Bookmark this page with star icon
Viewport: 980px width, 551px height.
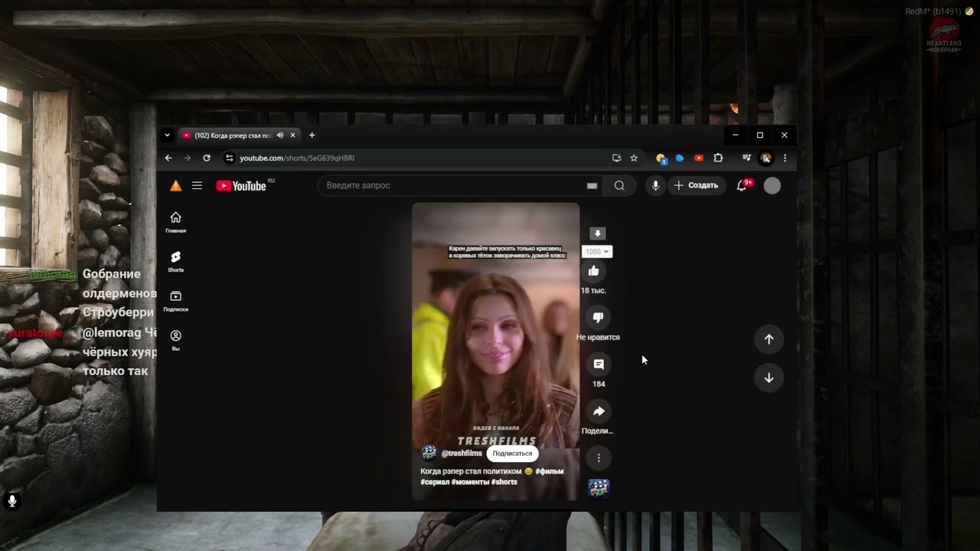click(x=634, y=158)
